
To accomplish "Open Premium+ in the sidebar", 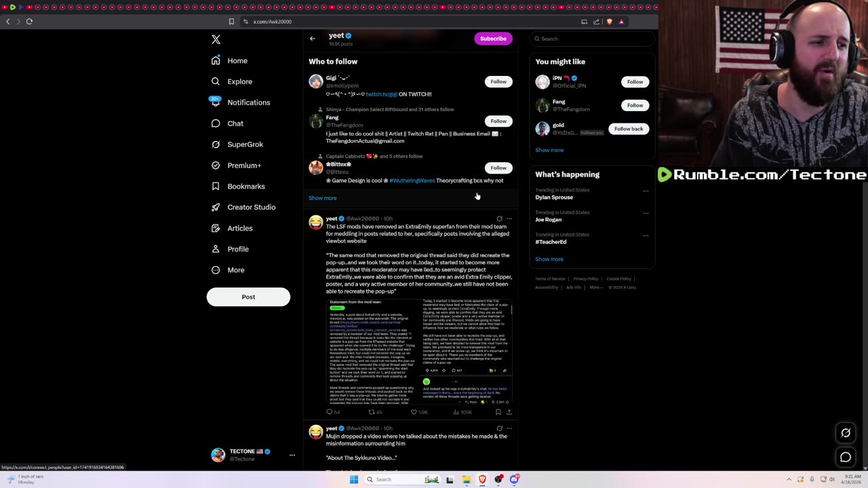I will tap(236, 165).
